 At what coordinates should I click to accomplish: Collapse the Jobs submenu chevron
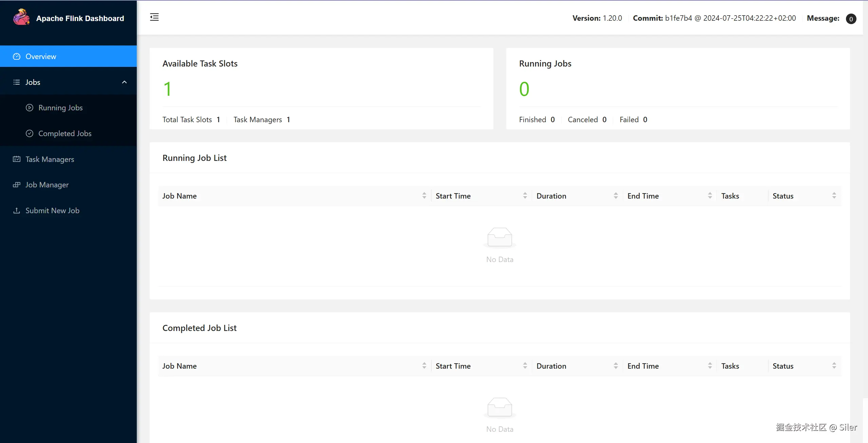124,82
